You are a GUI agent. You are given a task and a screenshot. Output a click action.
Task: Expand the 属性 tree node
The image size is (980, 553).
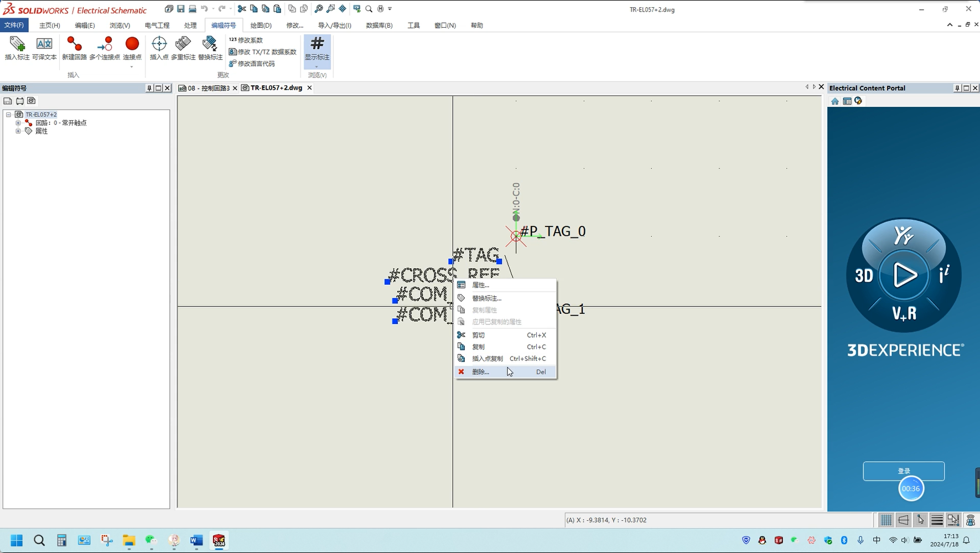(x=18, y=131)
